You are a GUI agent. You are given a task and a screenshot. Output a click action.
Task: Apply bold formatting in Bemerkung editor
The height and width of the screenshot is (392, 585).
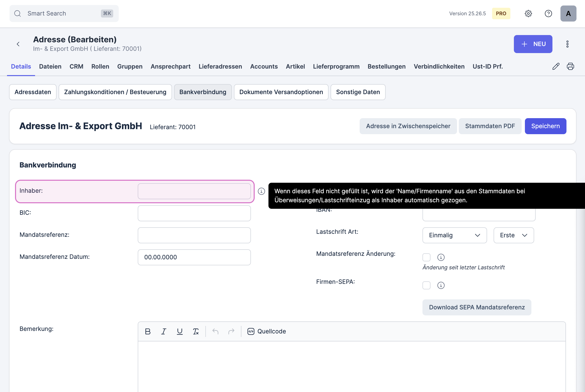click(148, 331)
